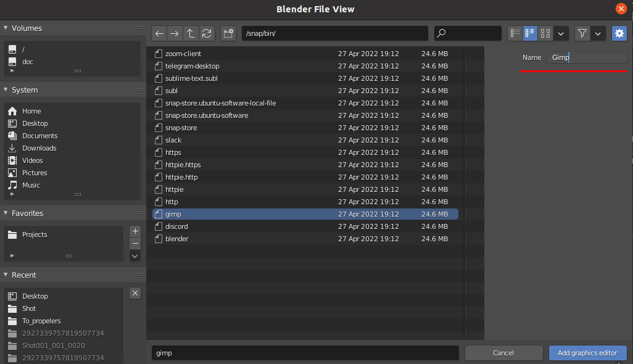Collapse the Favorites panel
633x364 pixels.
tap(6, 213)
